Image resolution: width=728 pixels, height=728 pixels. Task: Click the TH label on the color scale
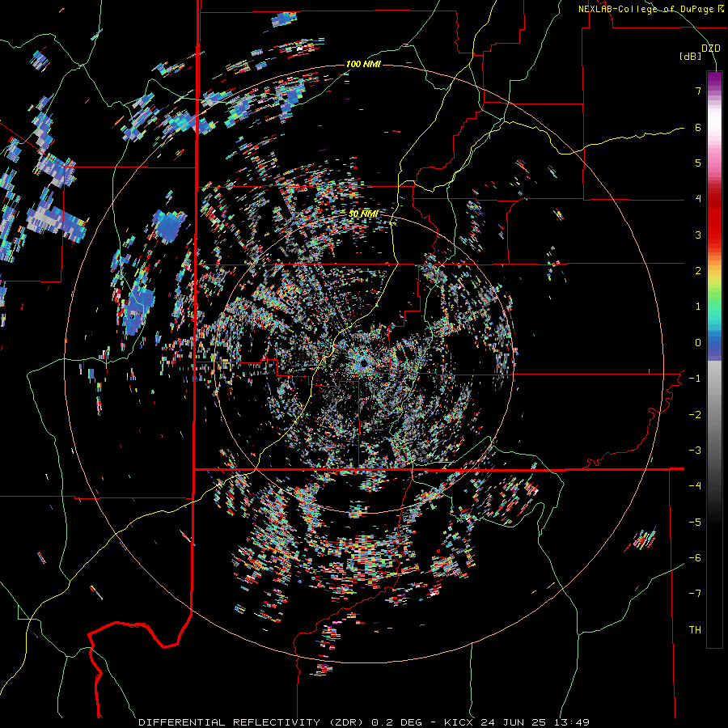point(695,630)
